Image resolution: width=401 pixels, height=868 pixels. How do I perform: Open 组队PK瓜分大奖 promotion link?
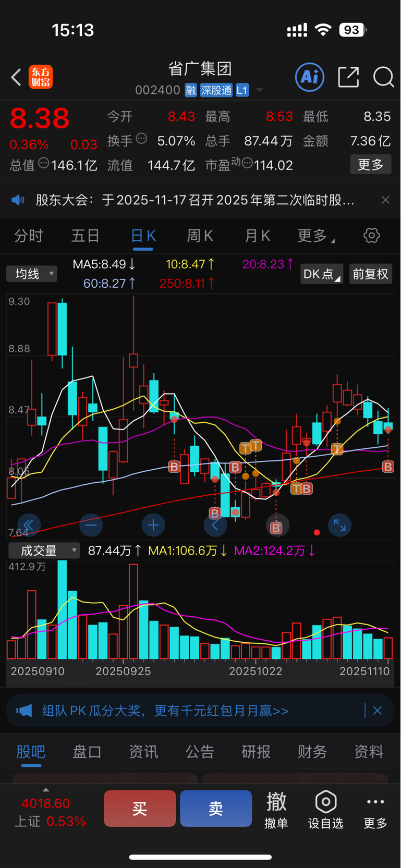coord(165,711)
